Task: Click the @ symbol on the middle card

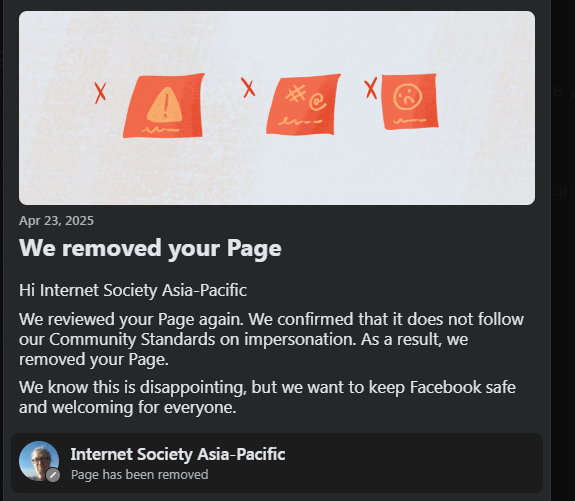Action: [318, 102]
